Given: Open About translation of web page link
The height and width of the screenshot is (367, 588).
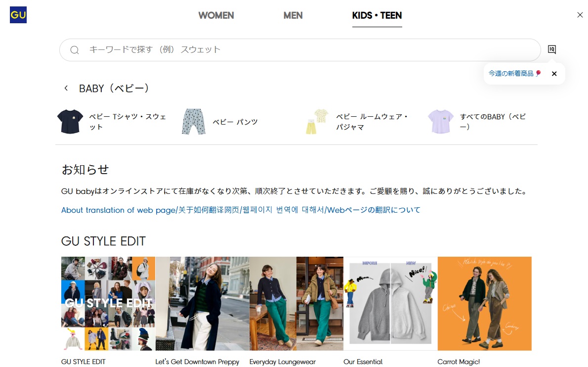Looking at the screenshot, I should [x=241, y=210].
